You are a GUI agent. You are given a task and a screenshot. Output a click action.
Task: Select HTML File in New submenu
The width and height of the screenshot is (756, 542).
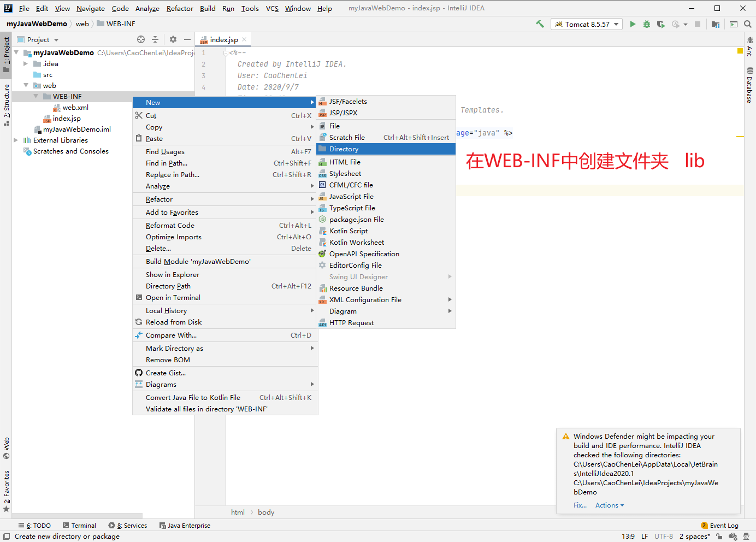point(386,162)
